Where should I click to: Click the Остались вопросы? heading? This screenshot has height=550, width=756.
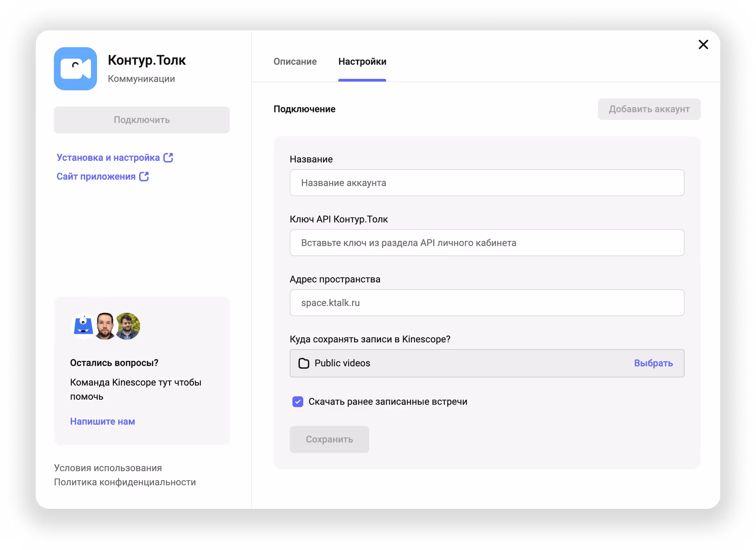[114, 363]
